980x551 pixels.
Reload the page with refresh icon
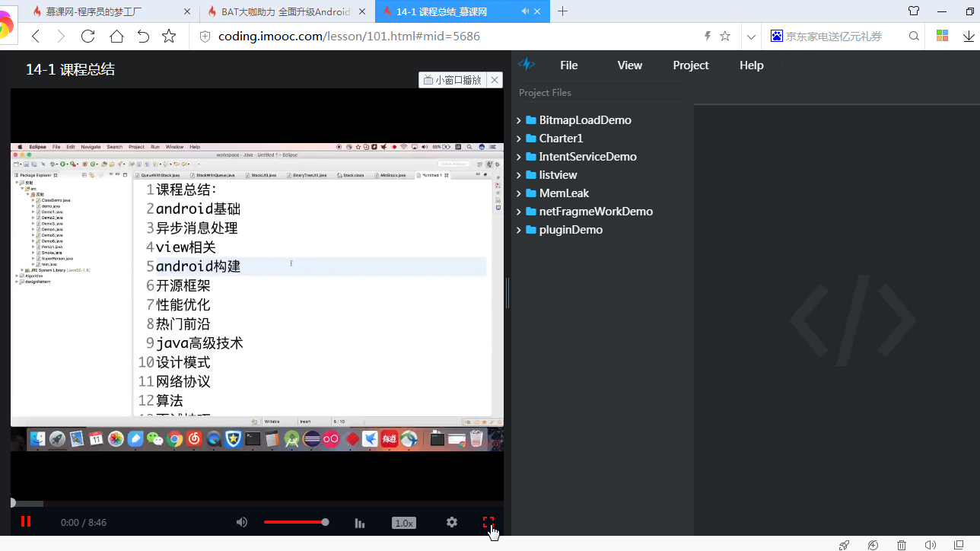click(87, 37)
